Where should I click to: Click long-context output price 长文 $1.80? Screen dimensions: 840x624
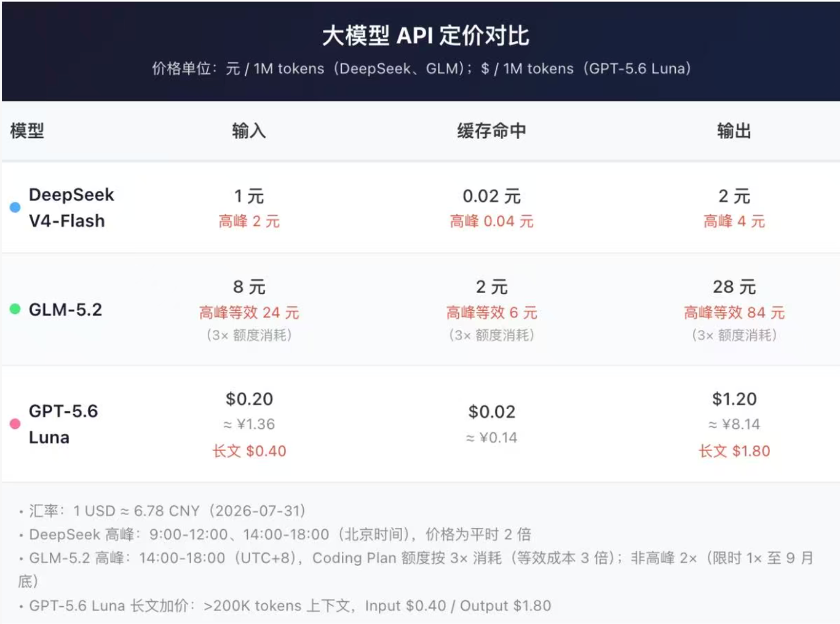[x=734, y=451]
